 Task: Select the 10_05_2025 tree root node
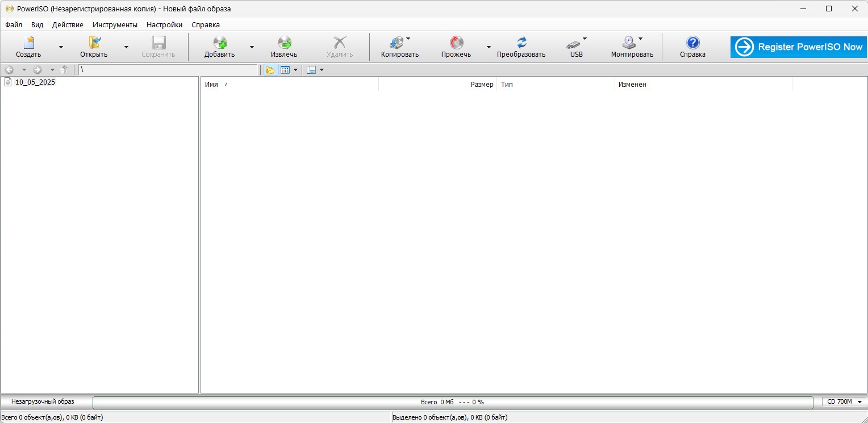[35, 82]
